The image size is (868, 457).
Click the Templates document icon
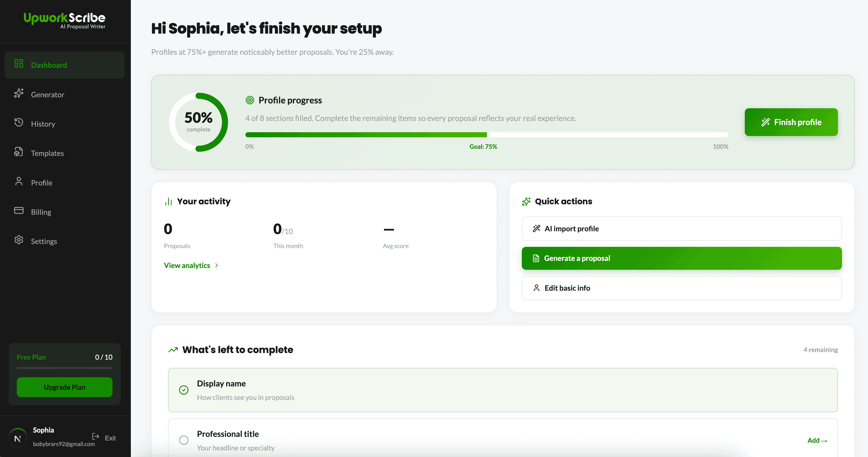coord(19,152)
